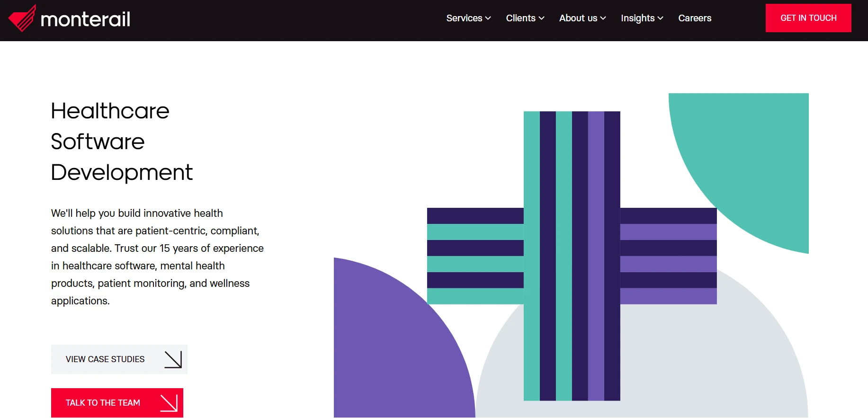This screenshot has width=868, height=418.
Task: Click the paragraph starting "We'll help you build"
Action: (x=157, y=257)
